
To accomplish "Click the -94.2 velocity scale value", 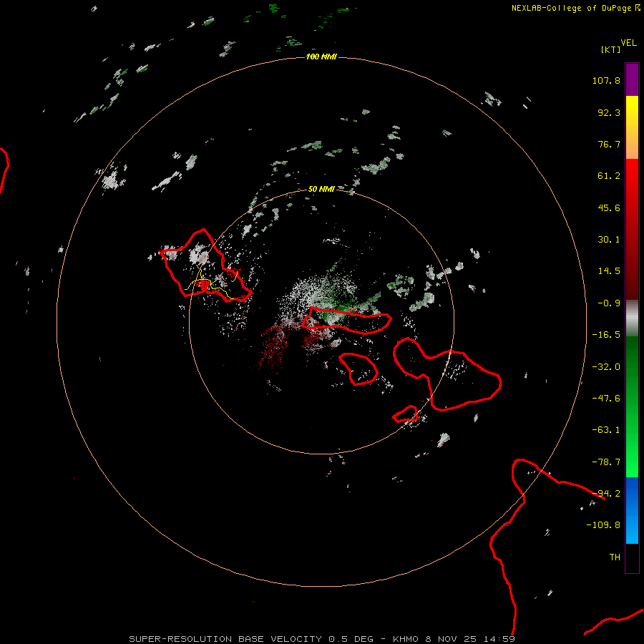I will pos(606,494).
